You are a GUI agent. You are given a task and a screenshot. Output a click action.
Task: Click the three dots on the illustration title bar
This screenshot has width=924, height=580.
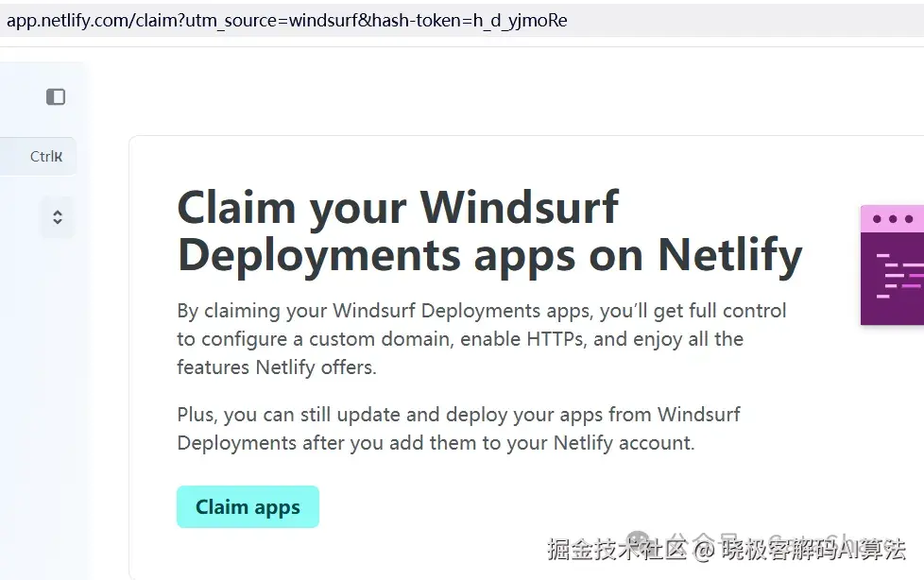[893, 219]
